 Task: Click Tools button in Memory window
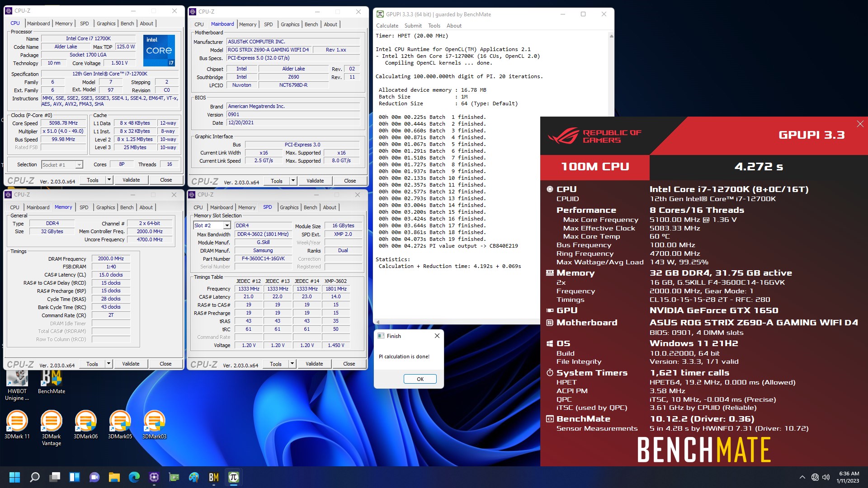(x=92, y=364)
